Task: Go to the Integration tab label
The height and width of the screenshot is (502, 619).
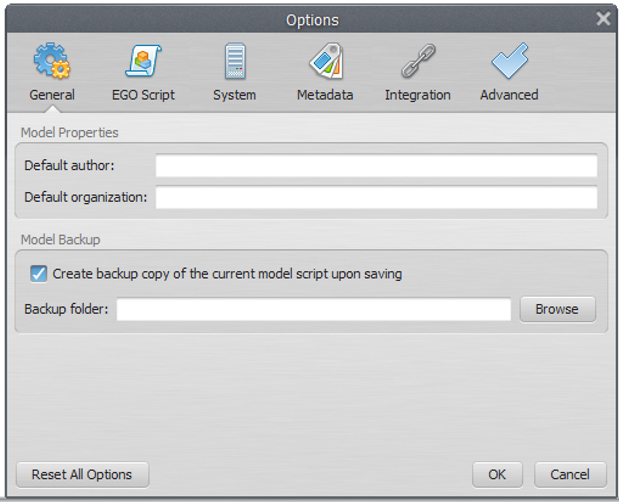Action: pos(417,95)
